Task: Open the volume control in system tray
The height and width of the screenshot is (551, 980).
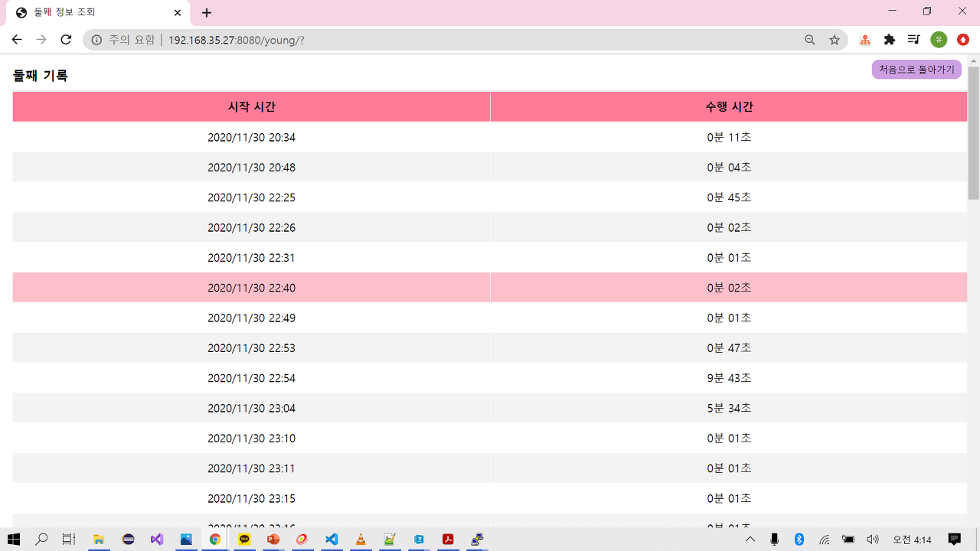Action: tap(873, 540)
